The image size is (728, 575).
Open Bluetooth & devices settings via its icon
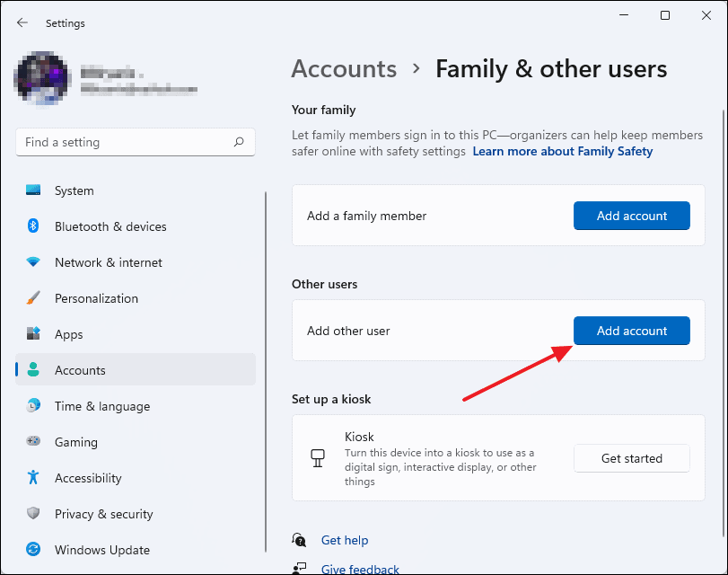tap(33, 226)
